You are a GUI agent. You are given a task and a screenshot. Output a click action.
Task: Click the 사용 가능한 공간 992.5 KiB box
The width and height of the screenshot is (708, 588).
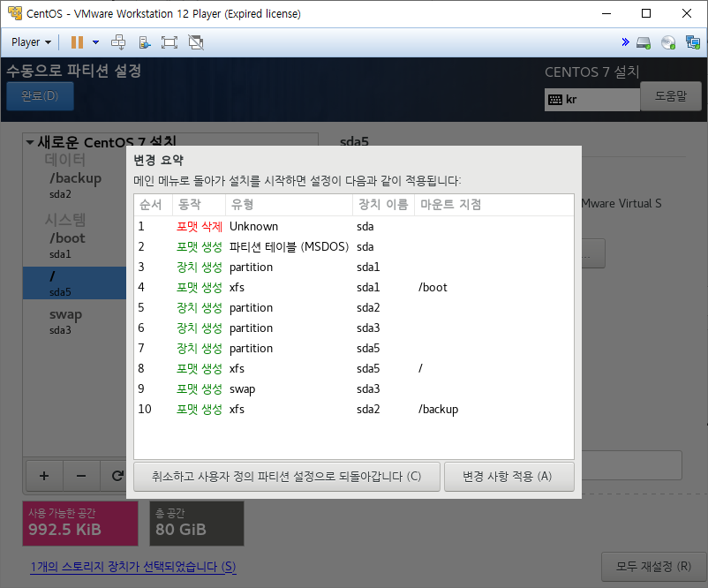pos(80,524)
